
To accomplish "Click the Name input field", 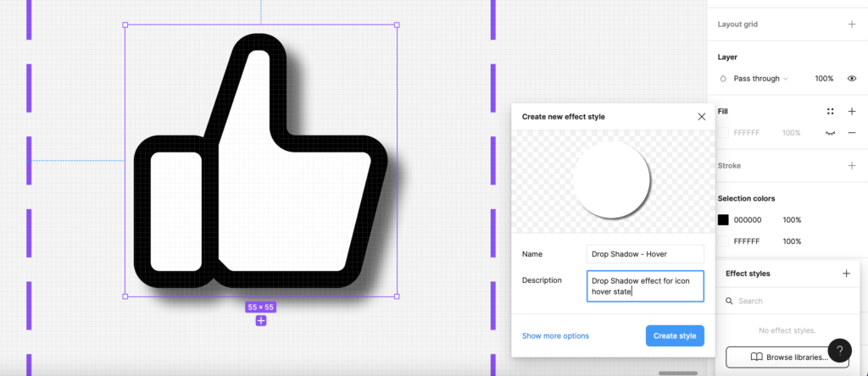I will 645,254.
